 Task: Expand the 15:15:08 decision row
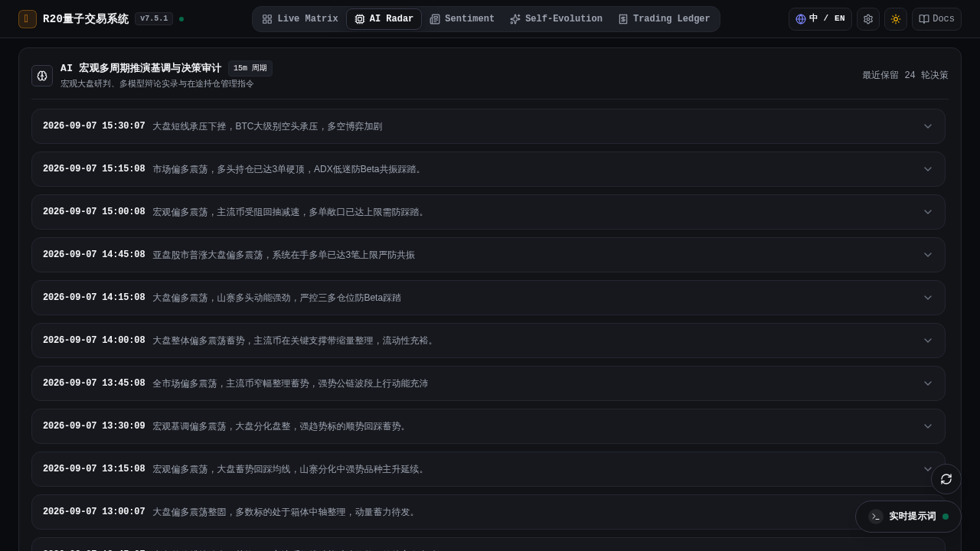click(x=488, y=169)
